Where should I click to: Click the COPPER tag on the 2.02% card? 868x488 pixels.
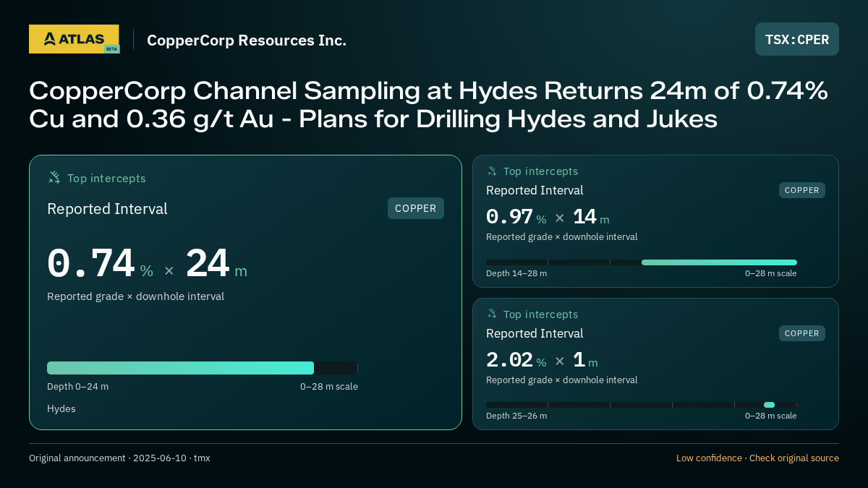(802, 333)
